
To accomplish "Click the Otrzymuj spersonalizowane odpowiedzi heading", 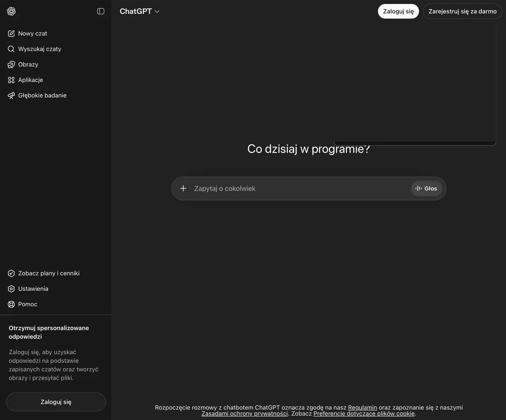I will 49,332.
